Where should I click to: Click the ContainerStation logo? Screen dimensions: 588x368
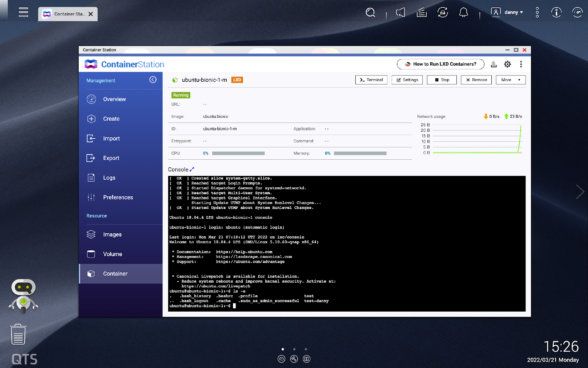(x=124, y=64)
